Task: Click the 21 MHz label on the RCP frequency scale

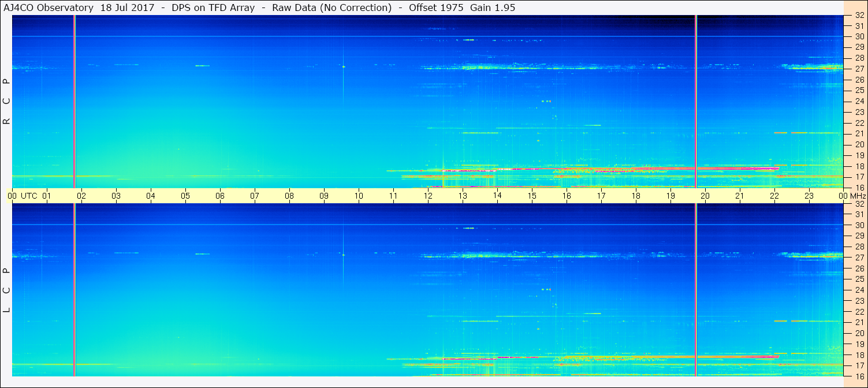Action: pyautogui.click(x=859, y=133)
